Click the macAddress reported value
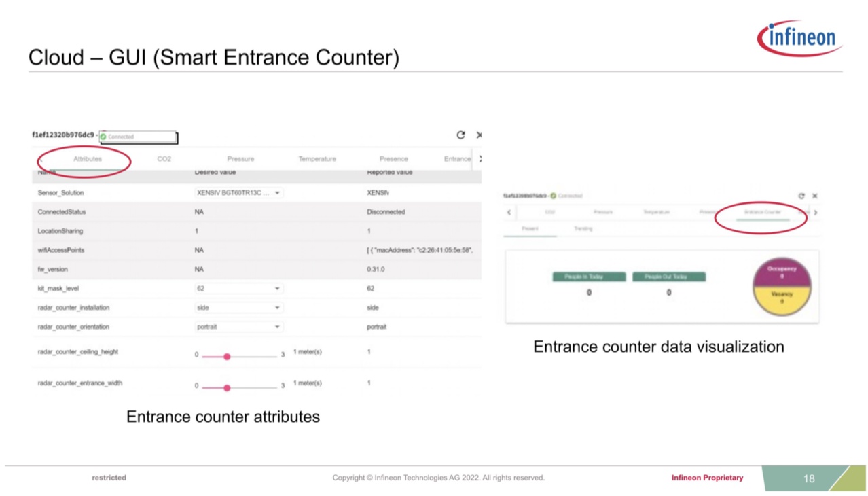The width and height of the screenshot is (868, 496). tap(420, 250)
